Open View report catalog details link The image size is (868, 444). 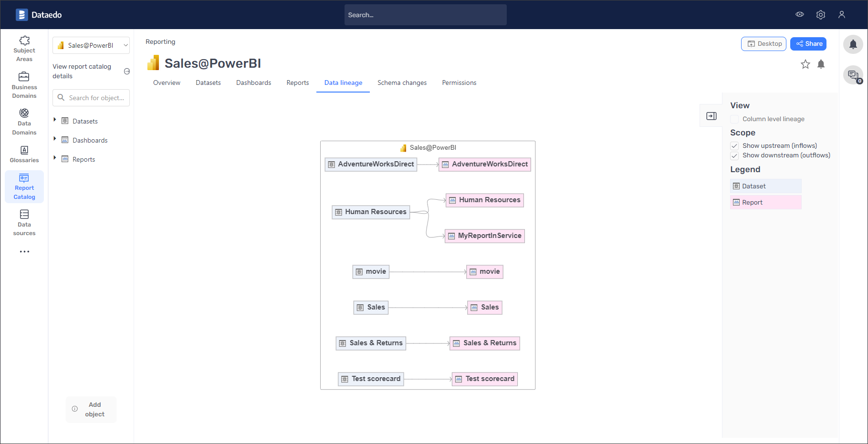point(82,71)
